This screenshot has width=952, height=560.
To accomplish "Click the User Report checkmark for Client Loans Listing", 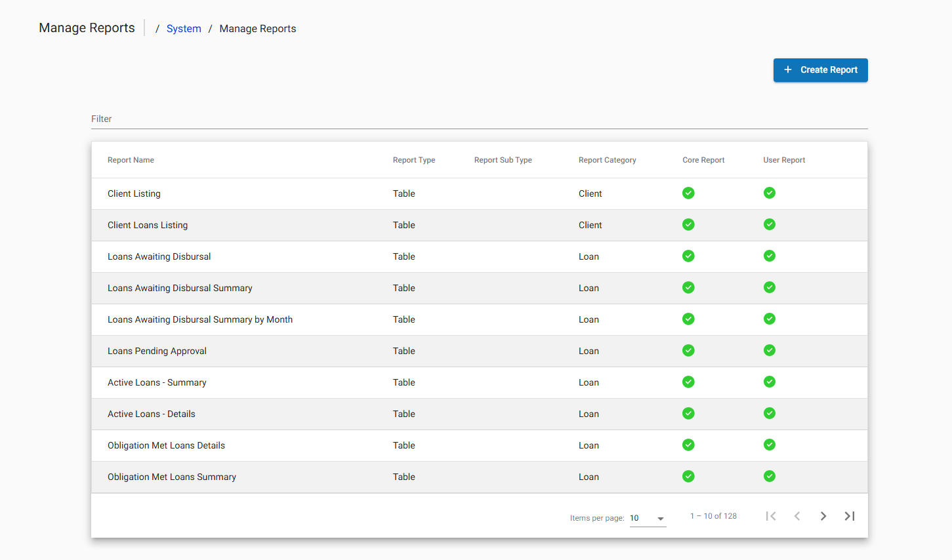I will pyautogui.click(x=770, y=224).
